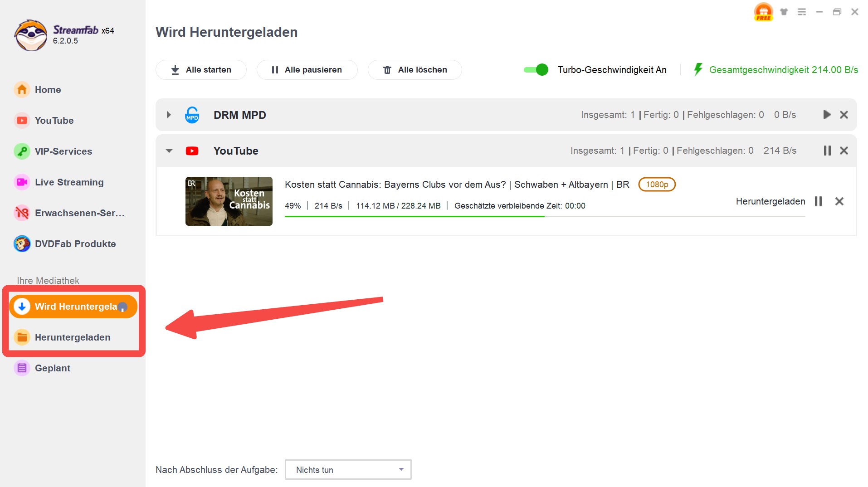Open the hamburger main menu
Screen dimensions: 868x487
tap(802, 12)
